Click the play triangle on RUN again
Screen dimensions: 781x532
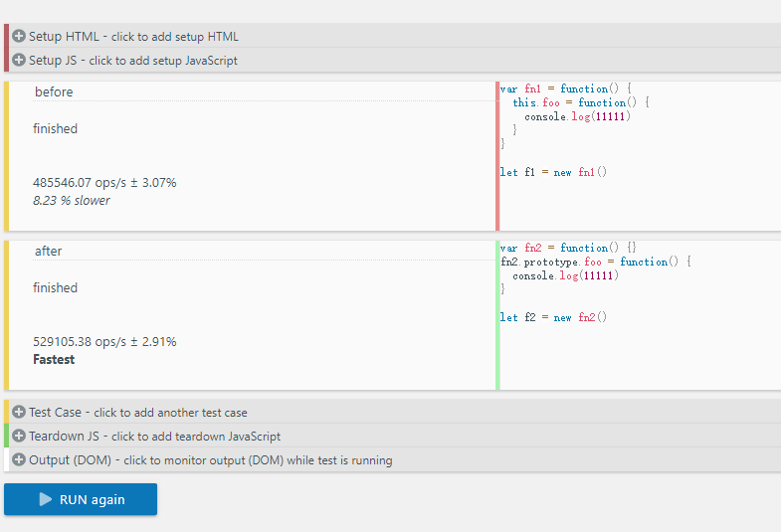click(x=46, y=499)
